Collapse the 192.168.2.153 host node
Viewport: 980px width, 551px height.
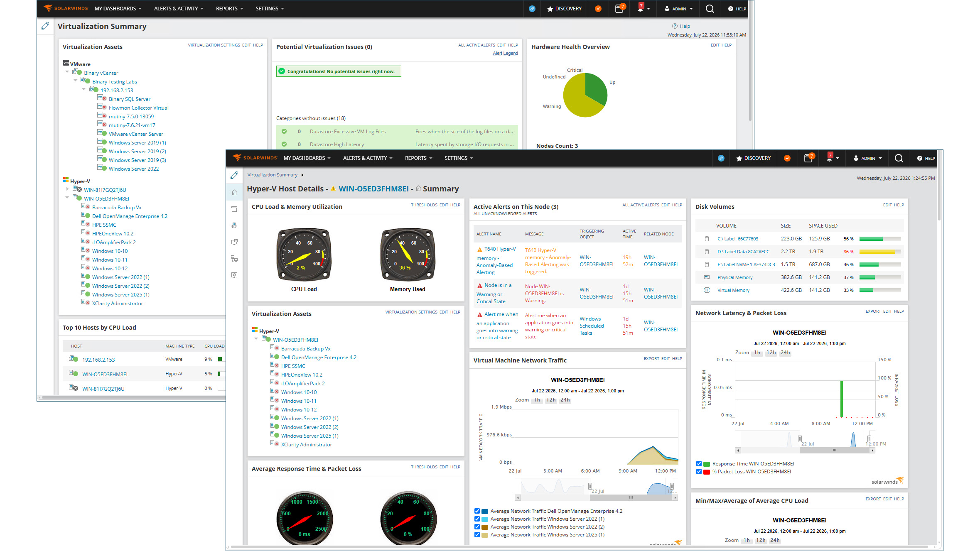tap(84, 89)
